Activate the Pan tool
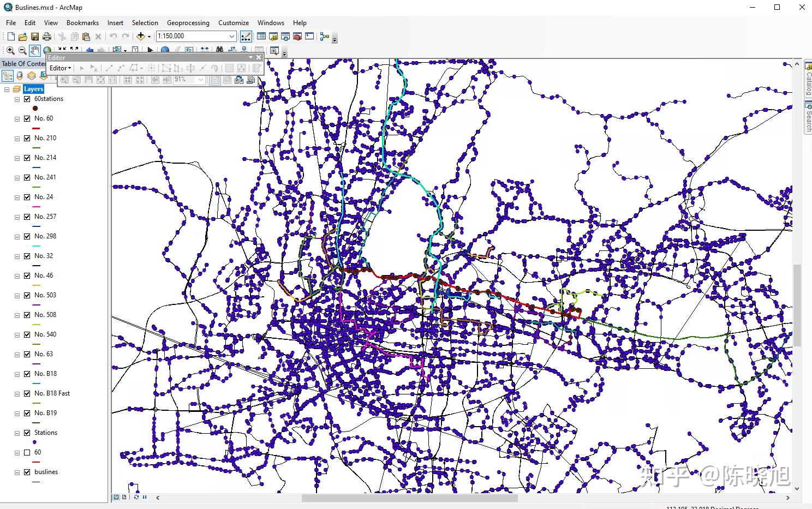The width and height of the screenshot is (812, 509). [x=34, y=50]
